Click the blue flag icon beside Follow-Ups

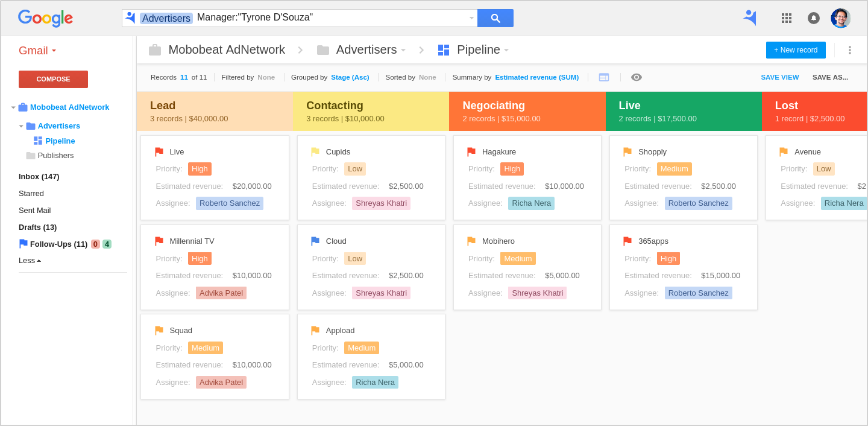(x=24, y=244)
